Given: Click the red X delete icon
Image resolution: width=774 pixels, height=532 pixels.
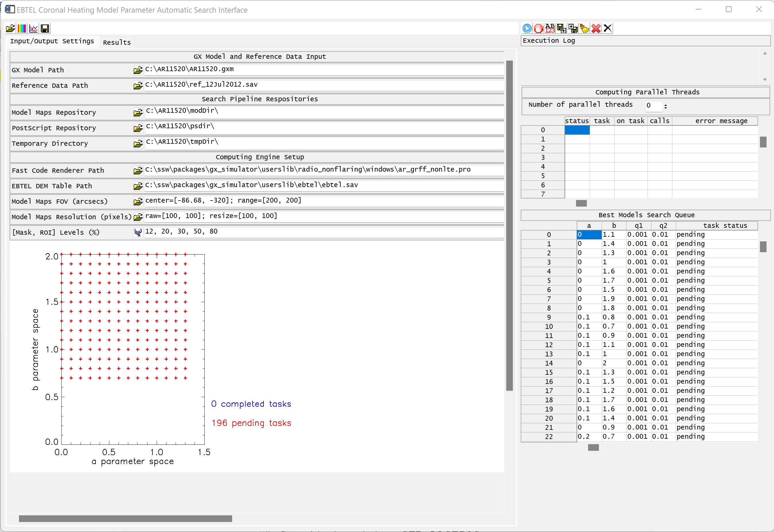Looking at the screenshot, I should tap(596, 28).
